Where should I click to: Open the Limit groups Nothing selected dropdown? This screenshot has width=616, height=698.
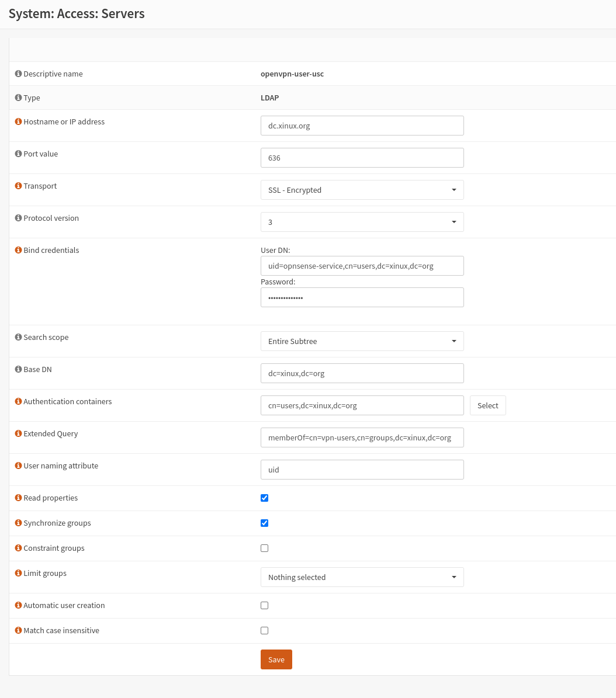[x=362, y=577]
